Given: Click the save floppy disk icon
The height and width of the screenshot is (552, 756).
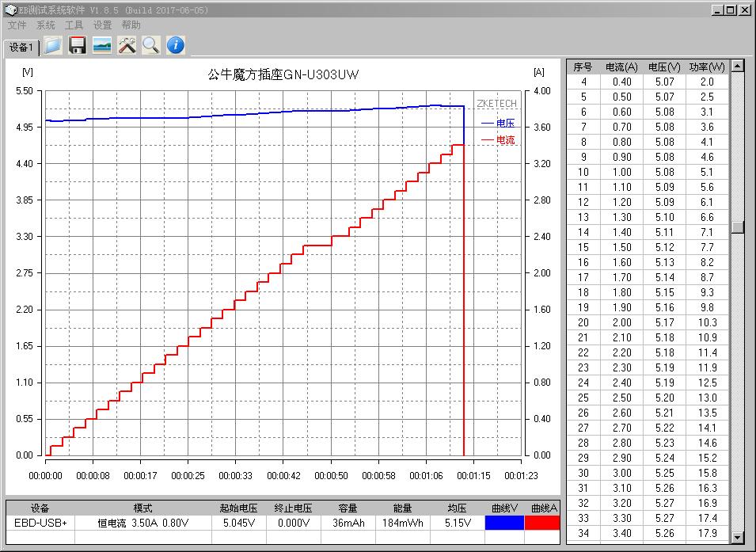Looking at the screenshot, I should coord(77,45).
